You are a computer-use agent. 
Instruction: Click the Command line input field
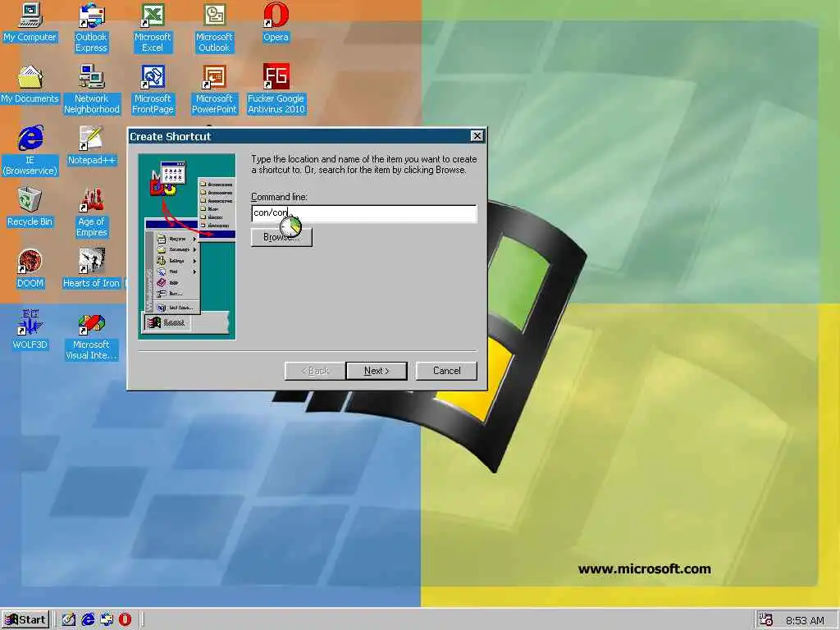(363, 213)
